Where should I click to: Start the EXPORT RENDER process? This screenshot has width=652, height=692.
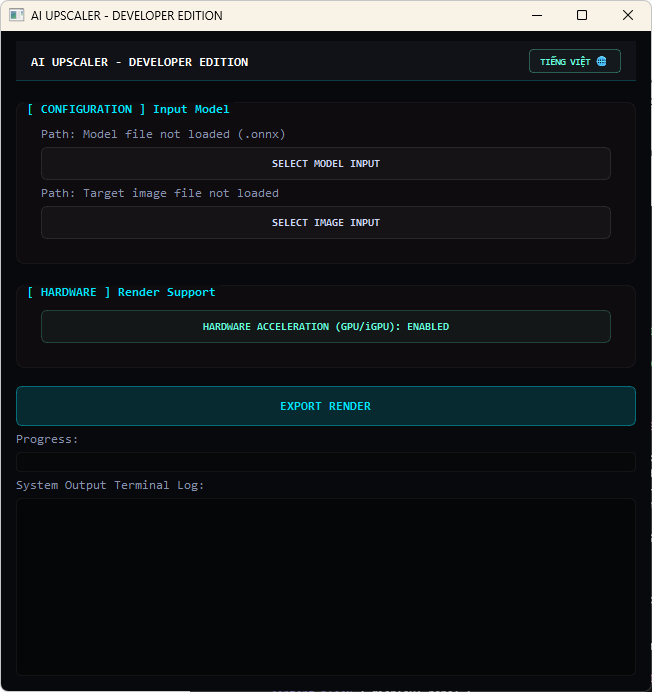[x=326, y=406]
